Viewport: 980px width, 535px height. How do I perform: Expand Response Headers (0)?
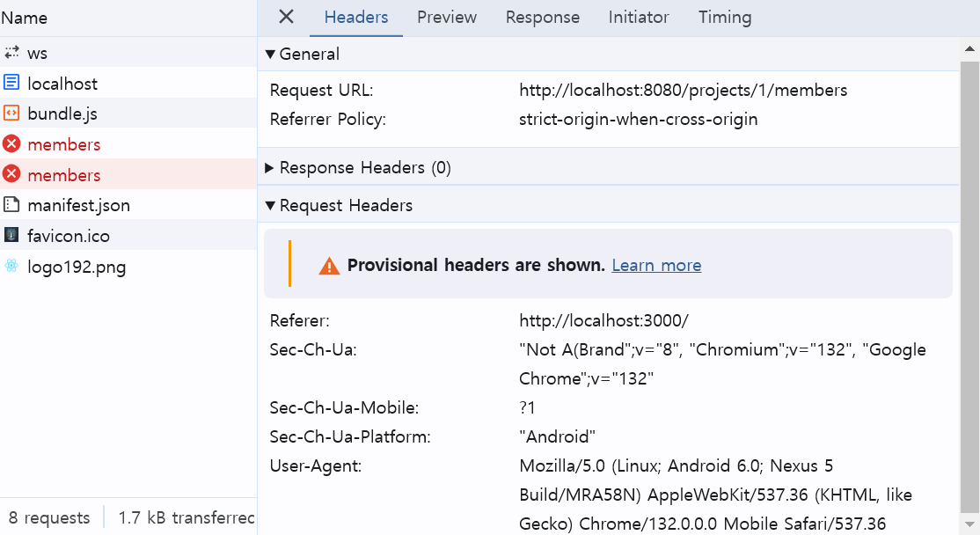coord(271,167)
